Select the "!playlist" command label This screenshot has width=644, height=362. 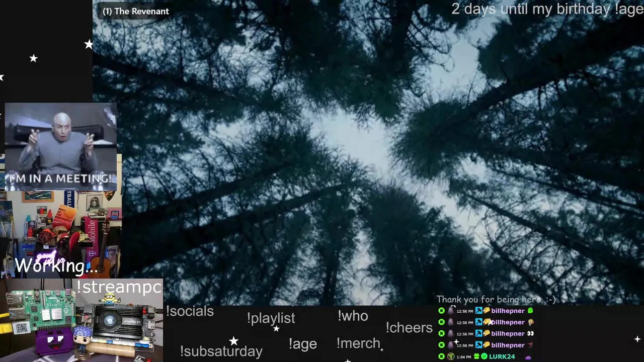click(271, 318)
